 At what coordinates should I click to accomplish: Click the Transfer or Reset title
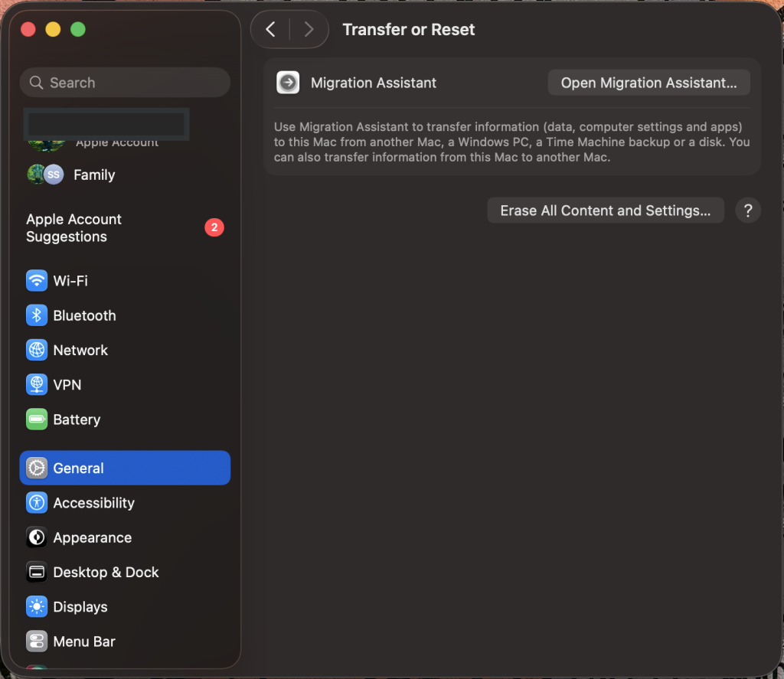(409, 30)
